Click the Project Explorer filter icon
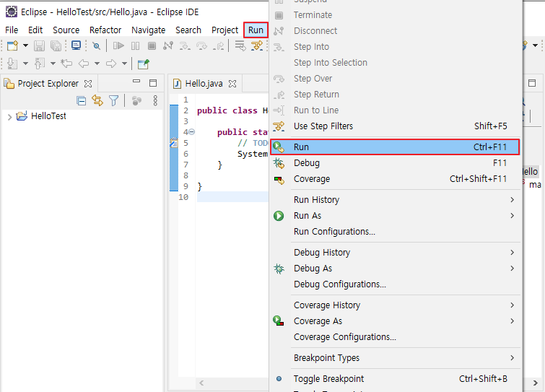Viewport: 545px width, 392px height. pos(113,101)
